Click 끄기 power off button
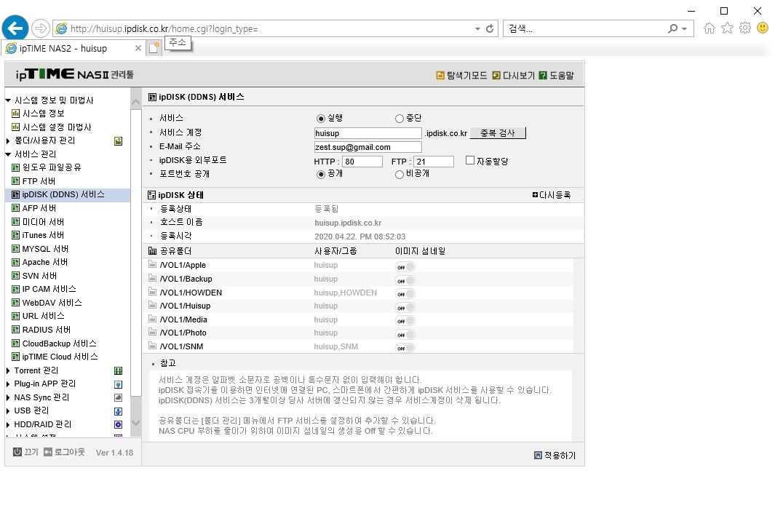Screen dimensions: 775x532 pos(25,452)
